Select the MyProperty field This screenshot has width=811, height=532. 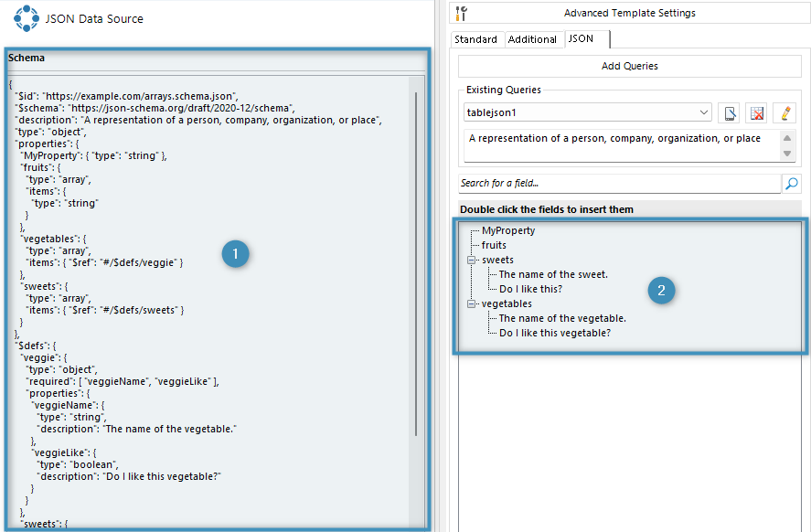[508, 230]
